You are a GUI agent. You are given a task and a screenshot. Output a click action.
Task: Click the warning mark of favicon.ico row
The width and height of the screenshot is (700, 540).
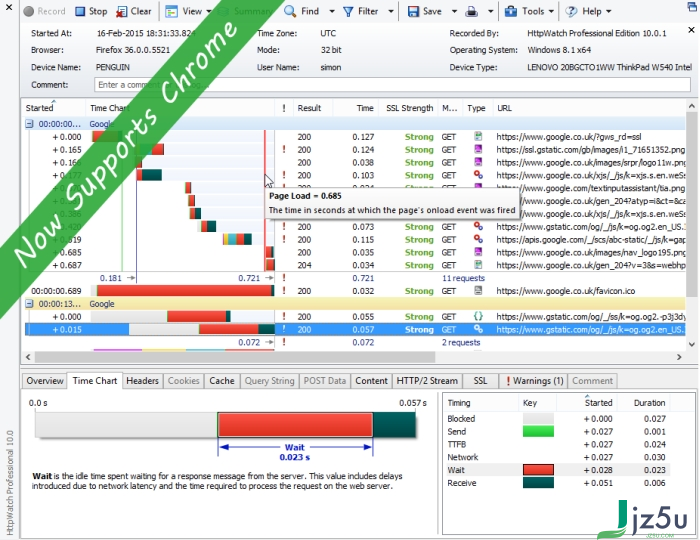[x=284, y=291]
